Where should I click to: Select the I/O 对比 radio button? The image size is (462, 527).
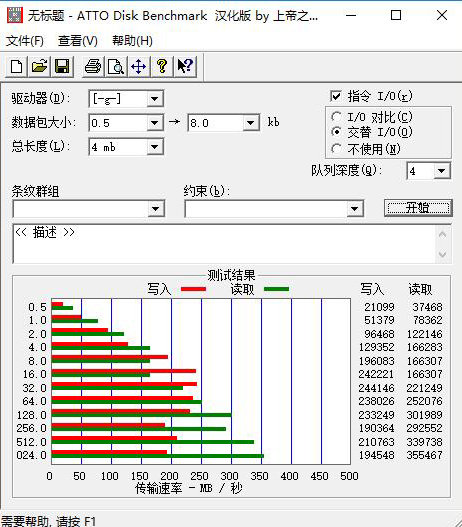pyautogui.click(x=336, y=117)
